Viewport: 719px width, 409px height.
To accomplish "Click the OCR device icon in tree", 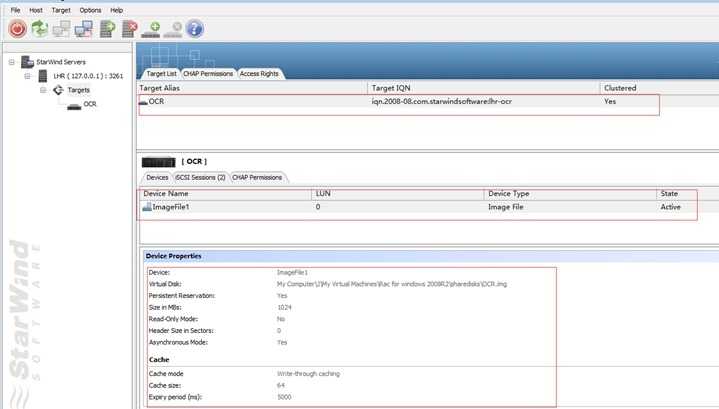I will [74, 106].
